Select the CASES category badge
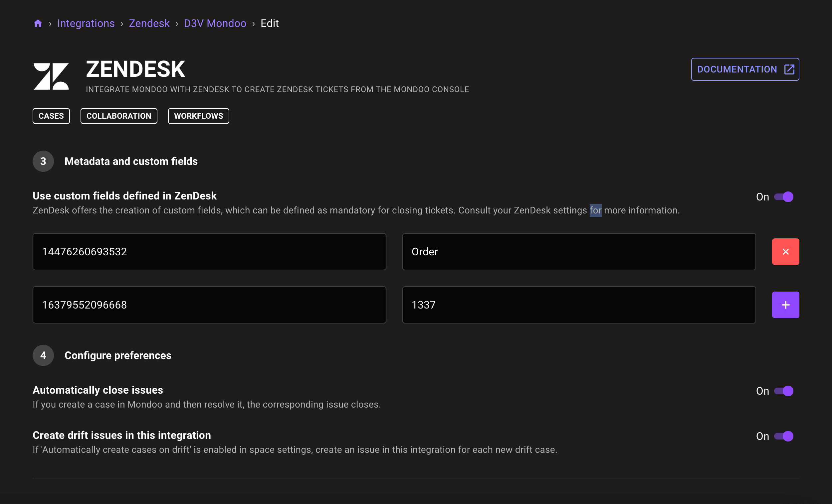The image size is (832, 504). coord(51,116)
